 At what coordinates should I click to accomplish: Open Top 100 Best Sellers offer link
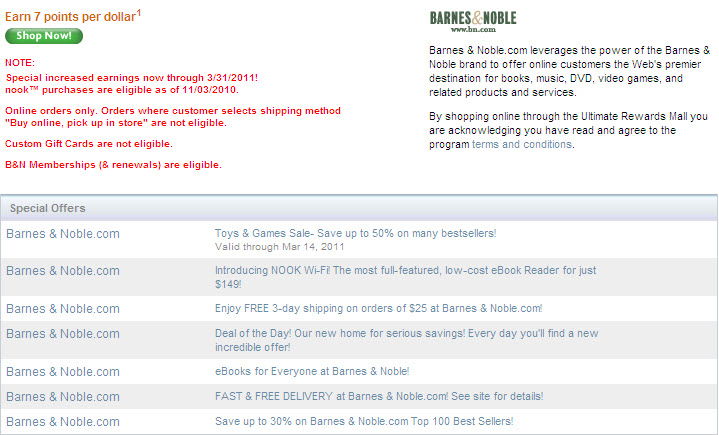(x=364, y=422)
